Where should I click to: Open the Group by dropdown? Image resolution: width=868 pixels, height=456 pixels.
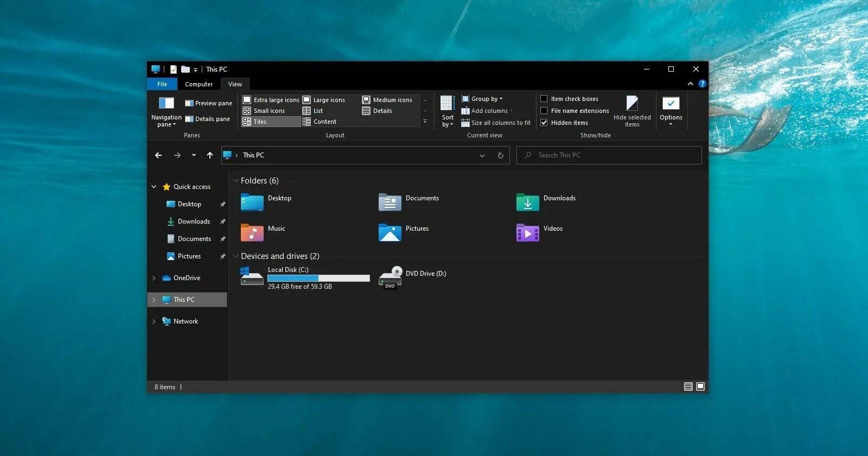[482, 99]
